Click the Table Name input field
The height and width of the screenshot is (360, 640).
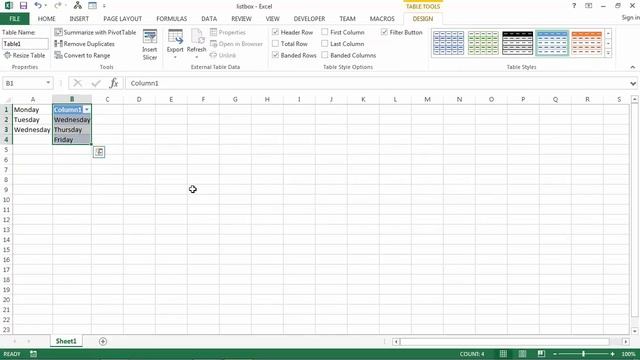25,44
